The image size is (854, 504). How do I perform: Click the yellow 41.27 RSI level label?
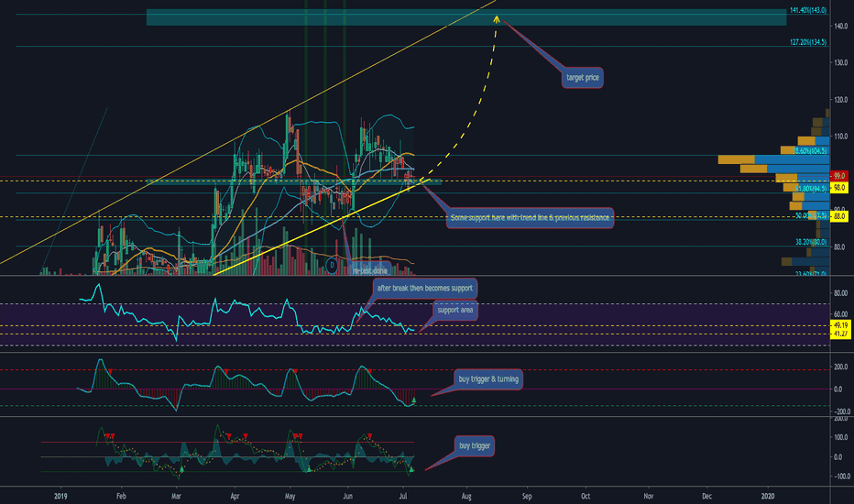[x=840, y=334]
